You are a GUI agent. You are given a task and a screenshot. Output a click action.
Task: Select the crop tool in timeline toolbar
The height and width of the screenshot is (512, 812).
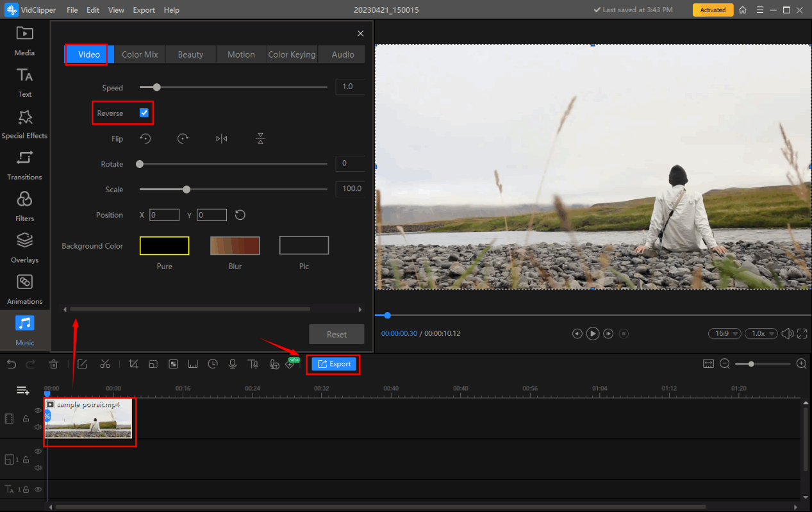tap(133, 364)
